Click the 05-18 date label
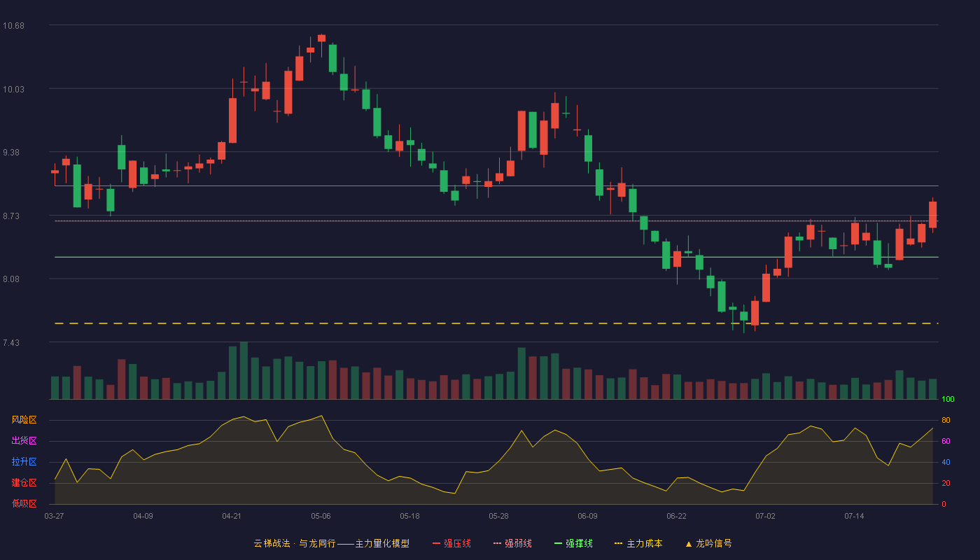This screenshot has width=980, height=560. coord(409,516)
